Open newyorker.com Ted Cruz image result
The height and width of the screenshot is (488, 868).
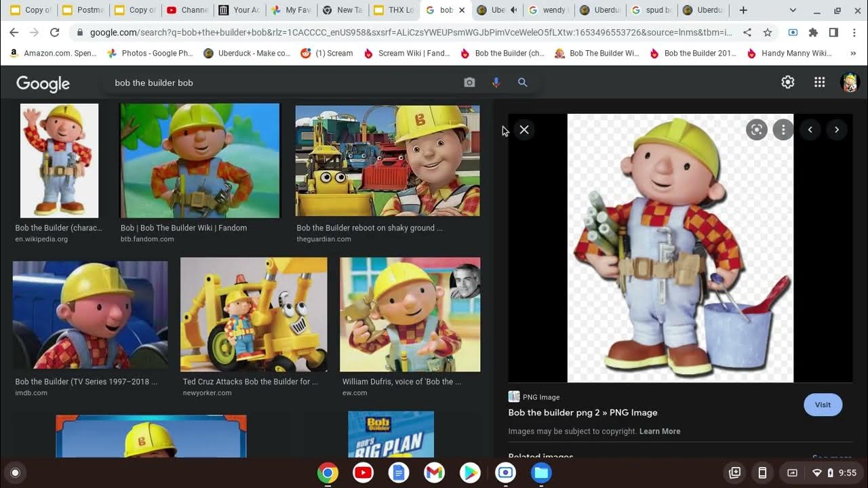[x=254, y=314]
